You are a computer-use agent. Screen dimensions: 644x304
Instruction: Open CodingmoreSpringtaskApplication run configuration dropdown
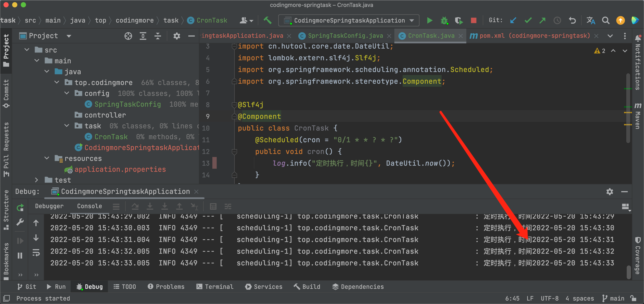pyautogui.click(x=349, y=21)
